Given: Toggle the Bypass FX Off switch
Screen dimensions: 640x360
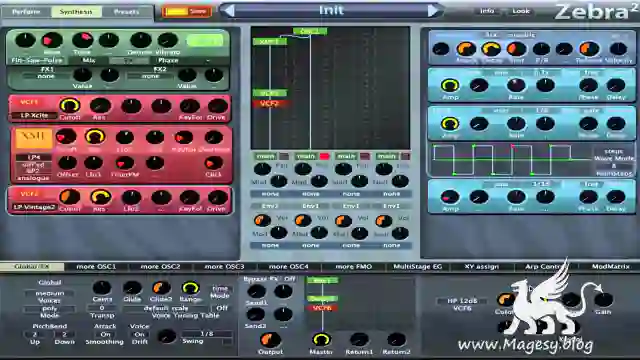Looking at the screenshot, I should coord(290,279).
